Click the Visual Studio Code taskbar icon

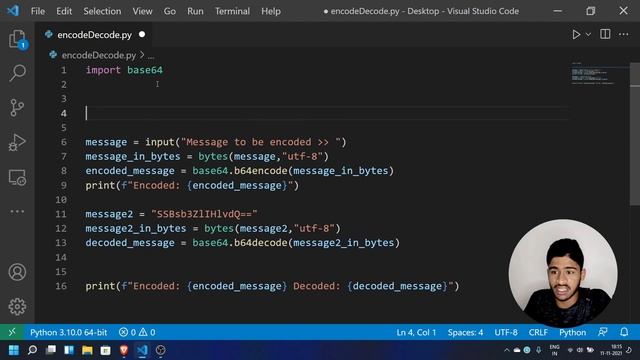(x=142, y=350)
